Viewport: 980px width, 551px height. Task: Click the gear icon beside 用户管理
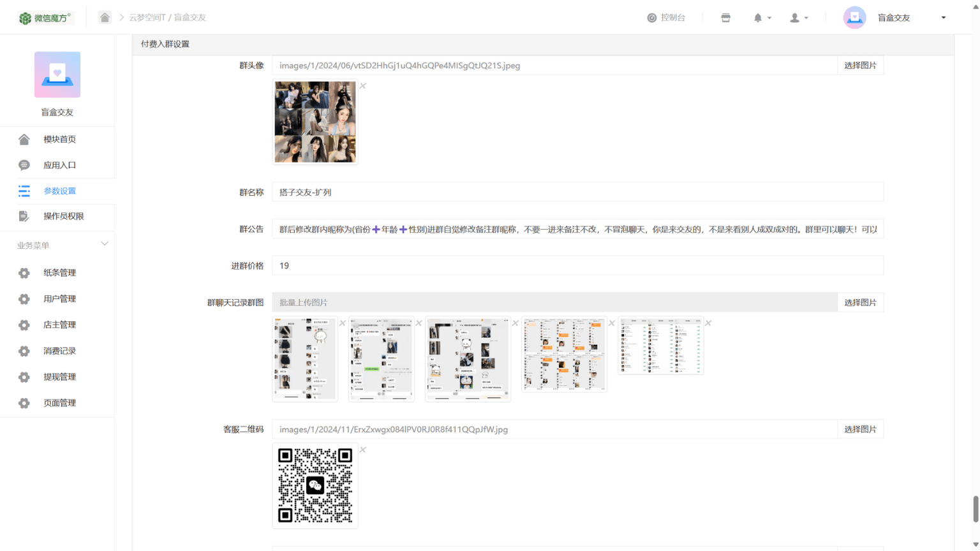coord(24,299)
